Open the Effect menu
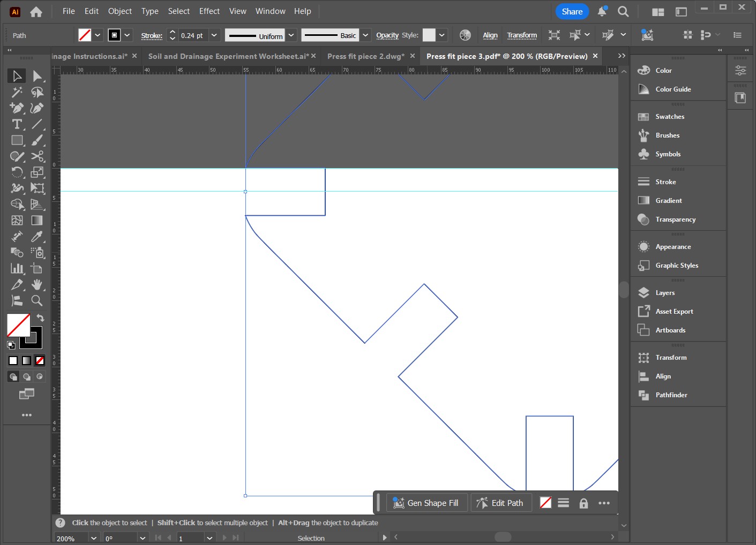Image resolution: width=756 pixels, height=545 pixels. pos(209,11)
